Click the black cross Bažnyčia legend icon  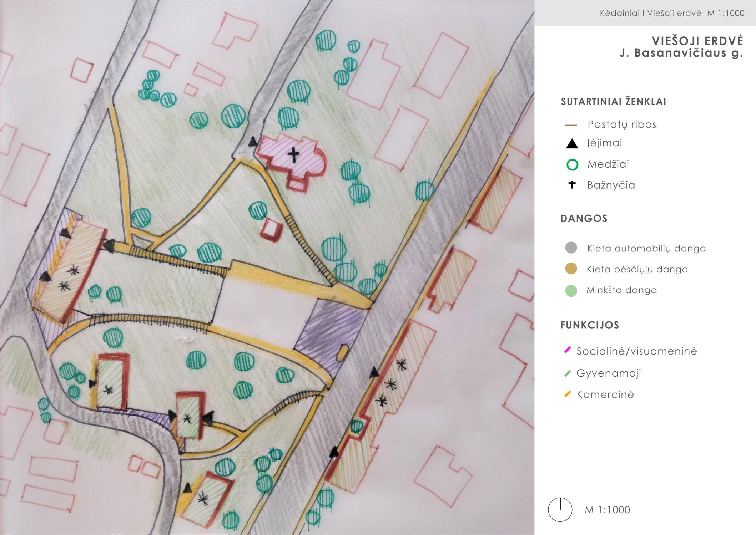click(572, 185)
